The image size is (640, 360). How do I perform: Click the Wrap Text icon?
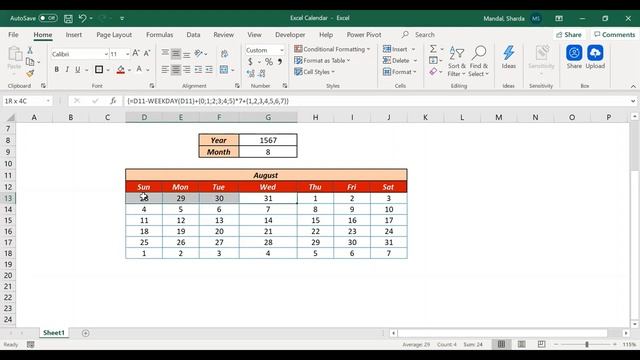224,53
